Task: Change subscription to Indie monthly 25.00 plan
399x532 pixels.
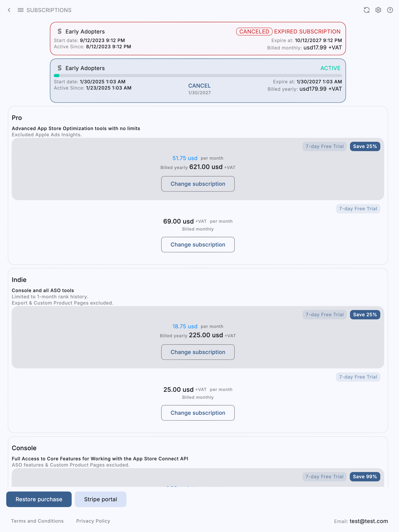Action: coord(198,413)
